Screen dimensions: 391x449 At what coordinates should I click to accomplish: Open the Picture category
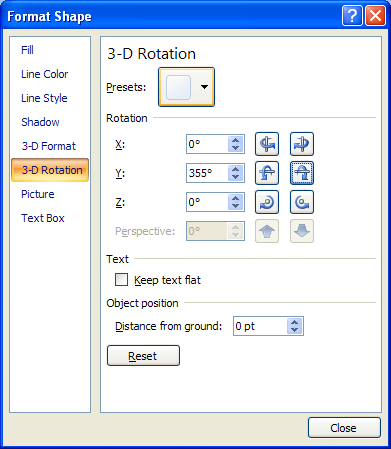point(50,194)
